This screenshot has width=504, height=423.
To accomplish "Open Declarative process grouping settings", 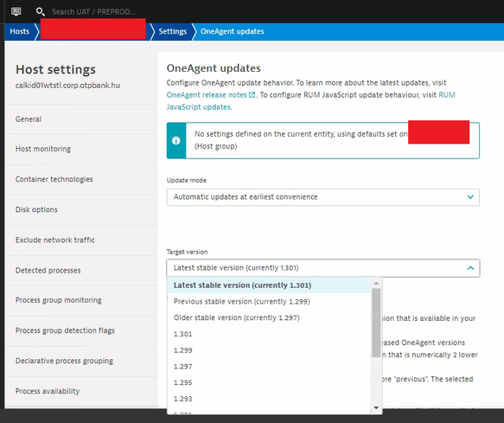I will pos(81,361).
